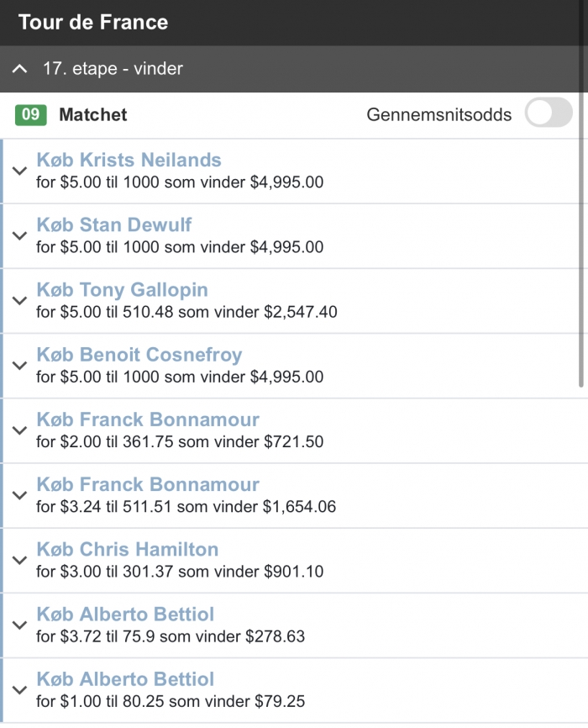The image size is (588, 728).
Task: Expand the $3.24 Franck Bonnamour bet chevron
Action: 19,495
